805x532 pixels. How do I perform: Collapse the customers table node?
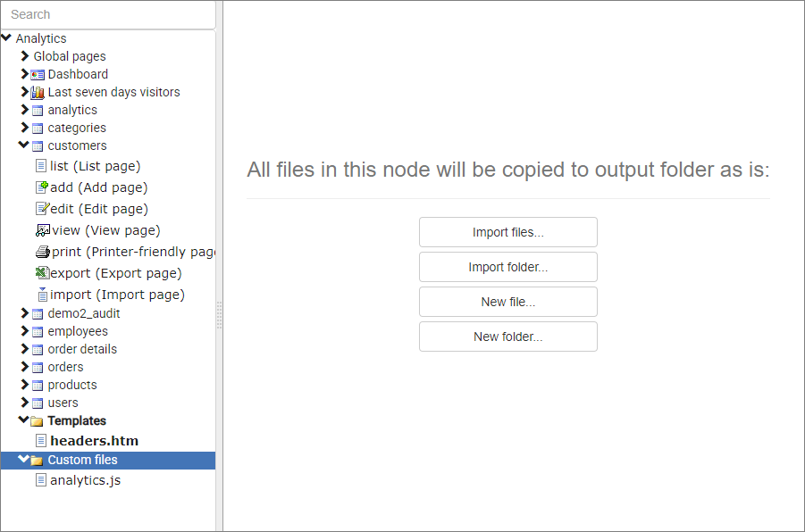coord(23,145)
